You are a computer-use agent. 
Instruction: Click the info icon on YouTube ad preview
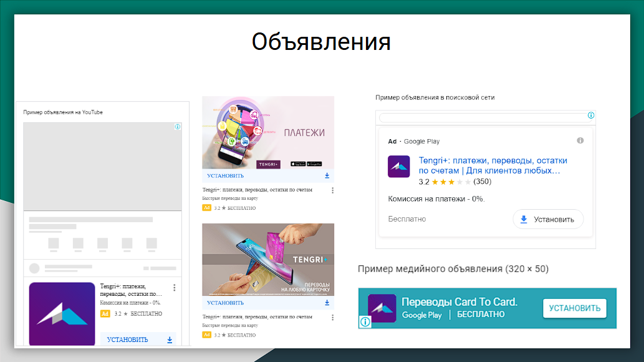point(178,127)
